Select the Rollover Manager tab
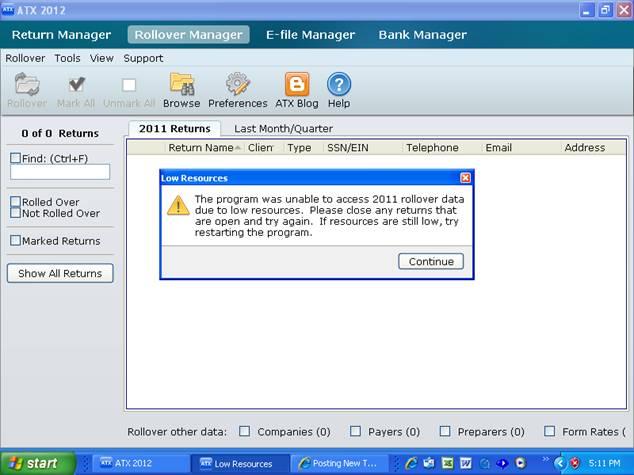The width and height of the screenshot is (634, 475). pos(188,35)
